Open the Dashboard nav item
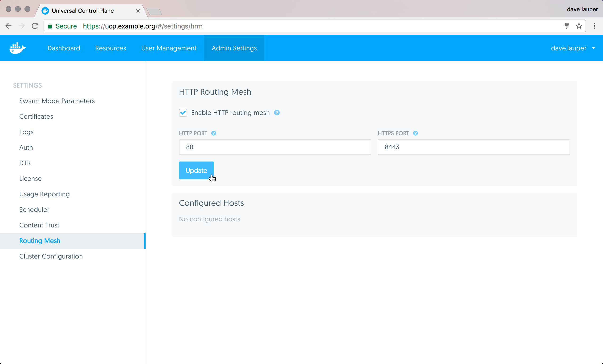Viewport: 603px width, 364px height. (x=64, y=48)
